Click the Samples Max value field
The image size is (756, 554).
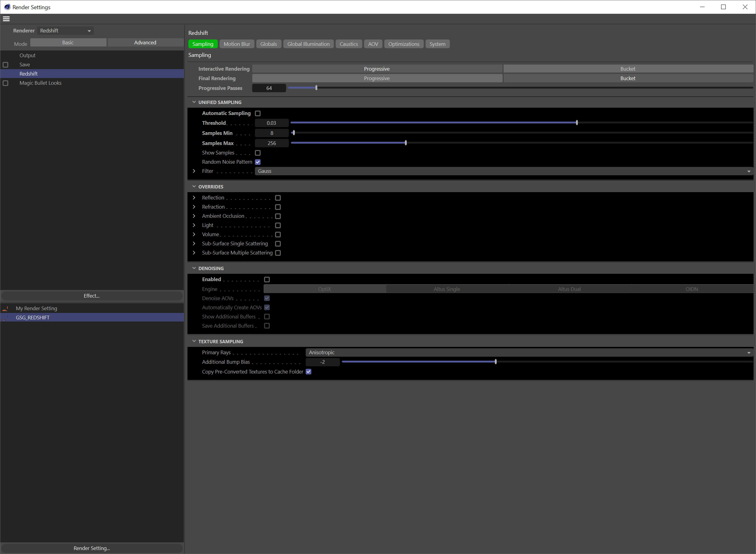(272, 143)
